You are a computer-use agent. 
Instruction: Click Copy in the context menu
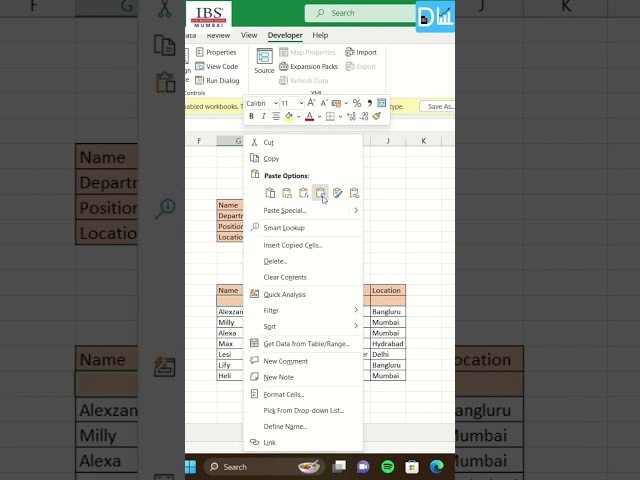(x=303, y=158)
